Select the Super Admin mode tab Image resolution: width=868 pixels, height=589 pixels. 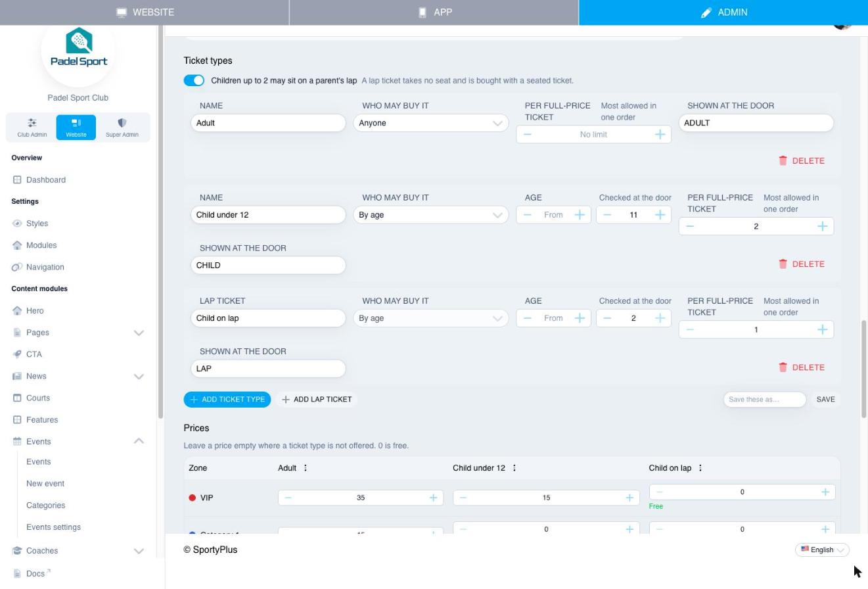pos(122,128)
